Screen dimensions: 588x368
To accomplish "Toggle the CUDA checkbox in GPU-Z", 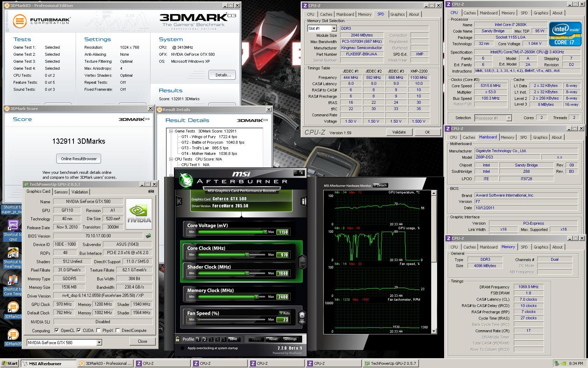I will (79, 330).
